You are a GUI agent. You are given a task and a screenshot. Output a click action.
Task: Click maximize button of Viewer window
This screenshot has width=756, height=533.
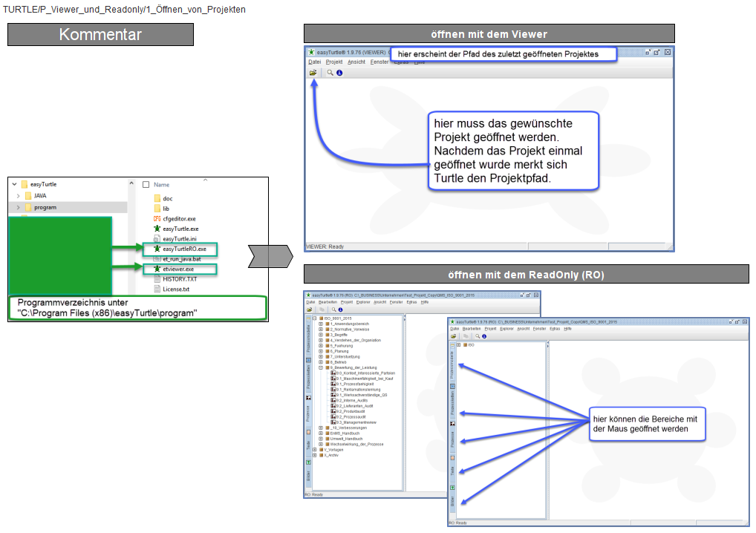coord(656,52)
